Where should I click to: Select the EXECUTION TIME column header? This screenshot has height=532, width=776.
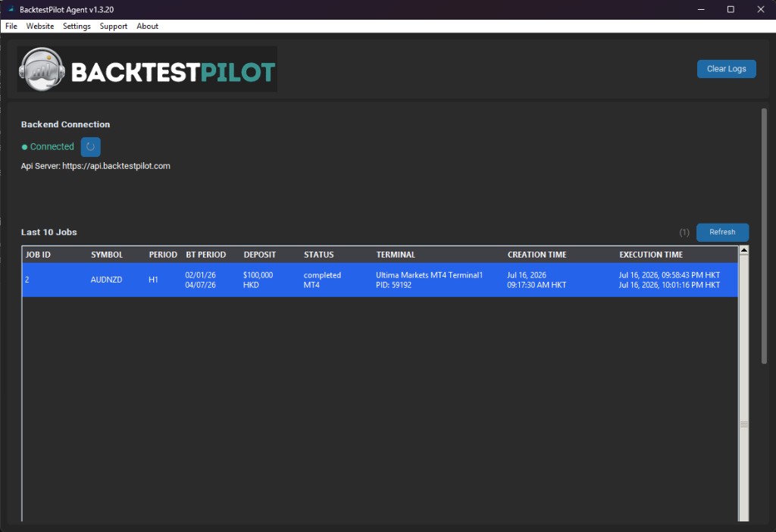[x=651, y=255]
